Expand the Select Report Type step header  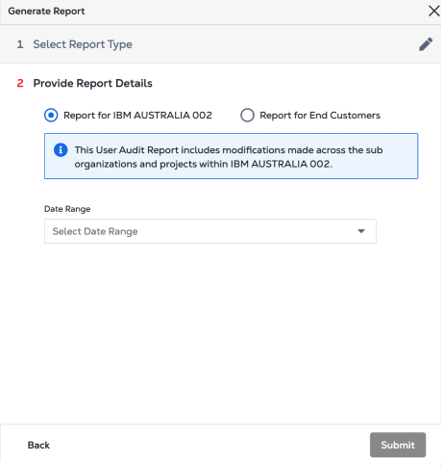[x=220, y=44]
